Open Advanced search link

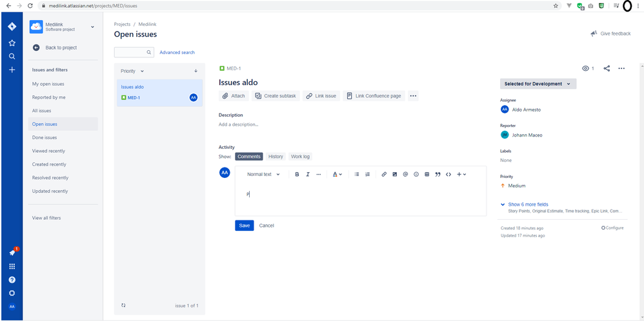(x=177, y=53)
